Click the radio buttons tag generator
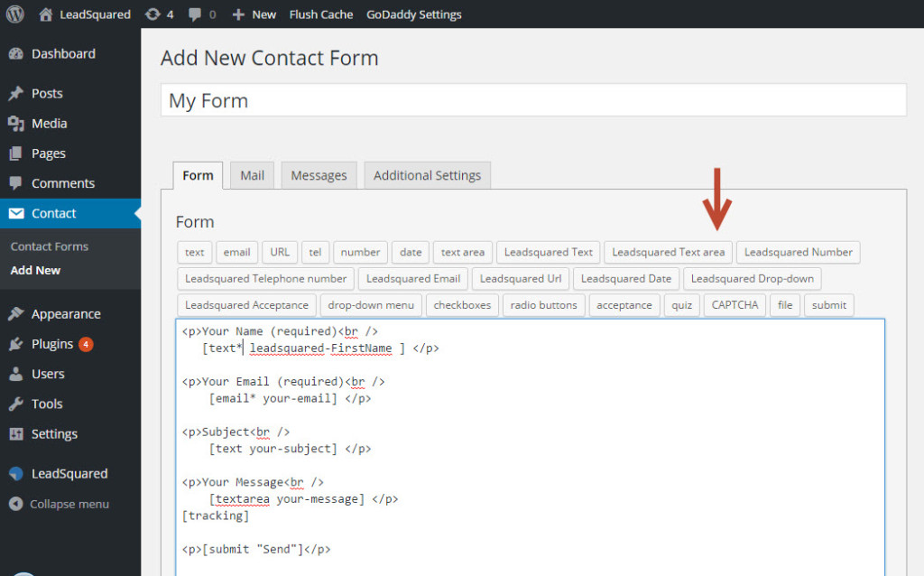Screen dimensions: 924x576 coord(543,305)
